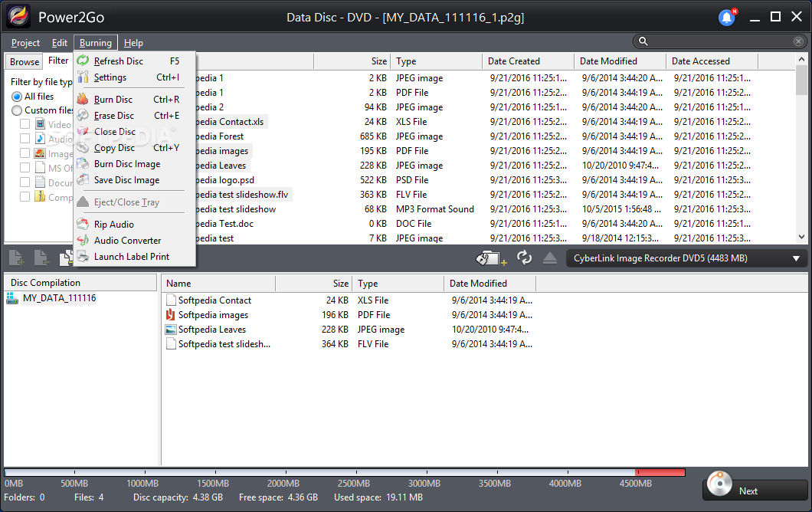The height and width of the screenshot is (512, 812).
Task: Sort compilation by Date Modified header
Action: pyautogui.click(x=489, y=284)
